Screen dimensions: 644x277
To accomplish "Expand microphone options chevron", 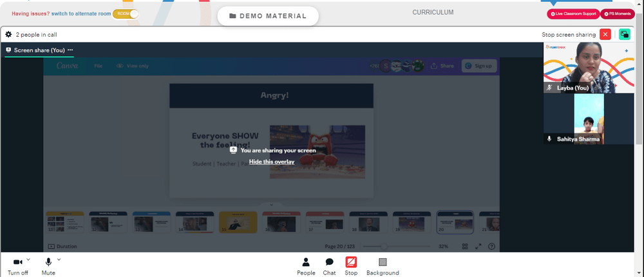I will click(x=59, y=260).
